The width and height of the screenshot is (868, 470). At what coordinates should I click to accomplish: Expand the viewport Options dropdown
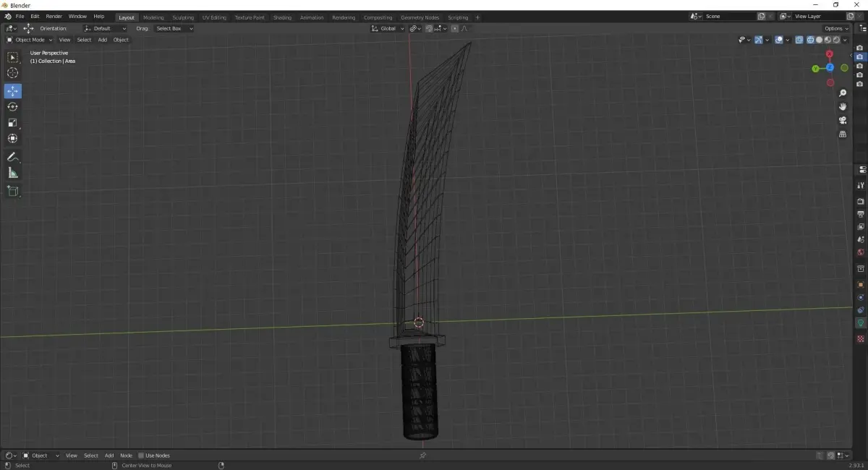(x=837, y=28)
